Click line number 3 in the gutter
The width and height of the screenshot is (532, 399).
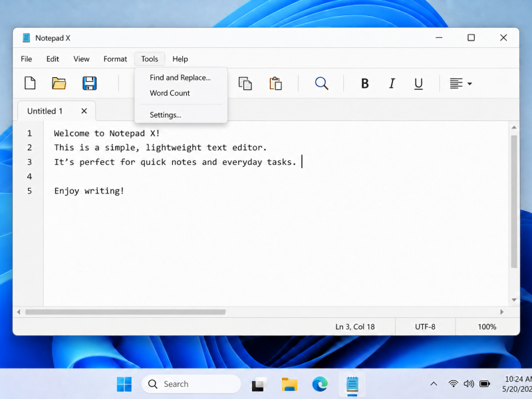coord(29,162)
